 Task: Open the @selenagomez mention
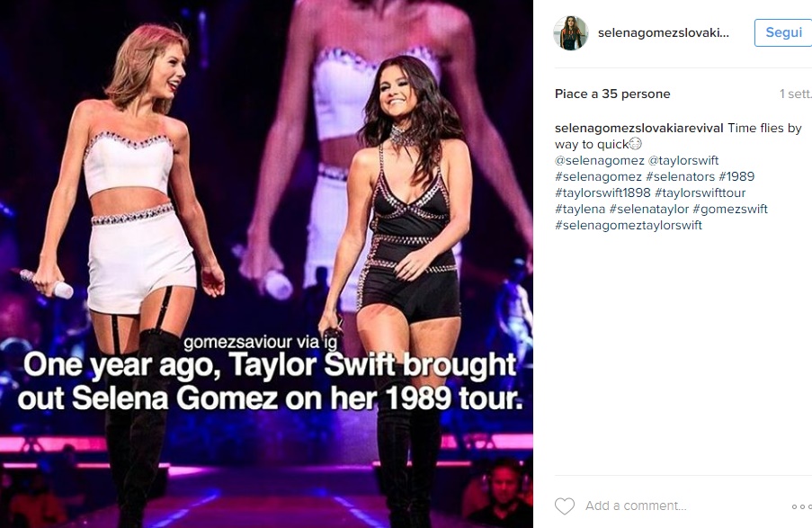click(x=600, y=161)
